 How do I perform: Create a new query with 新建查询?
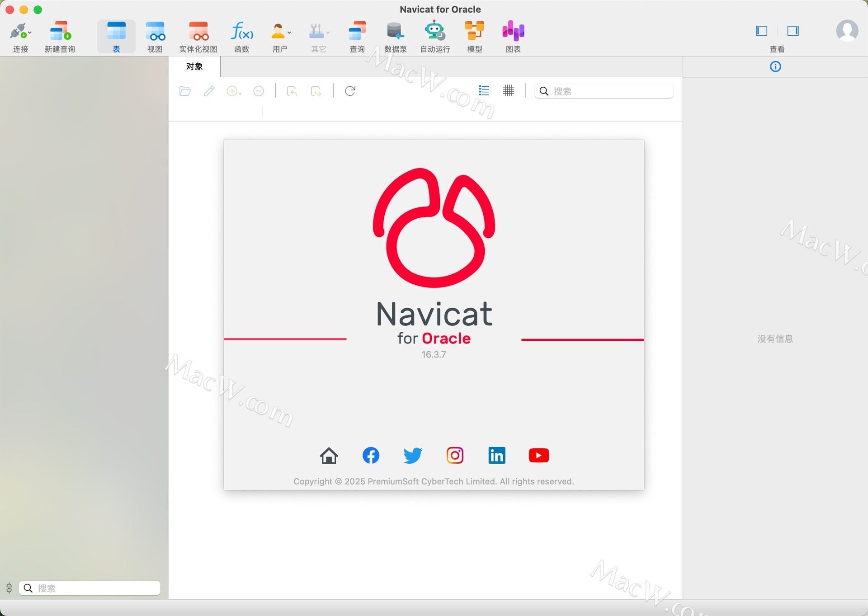tap(60, 37)
